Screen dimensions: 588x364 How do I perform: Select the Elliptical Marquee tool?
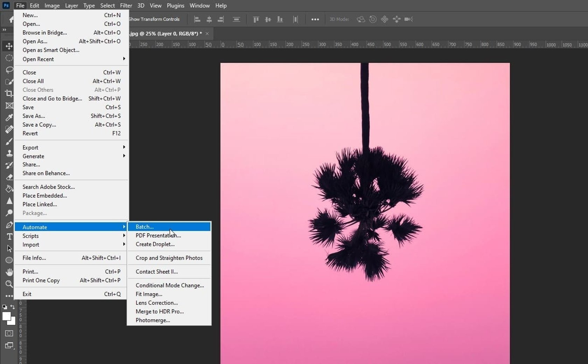9,58
